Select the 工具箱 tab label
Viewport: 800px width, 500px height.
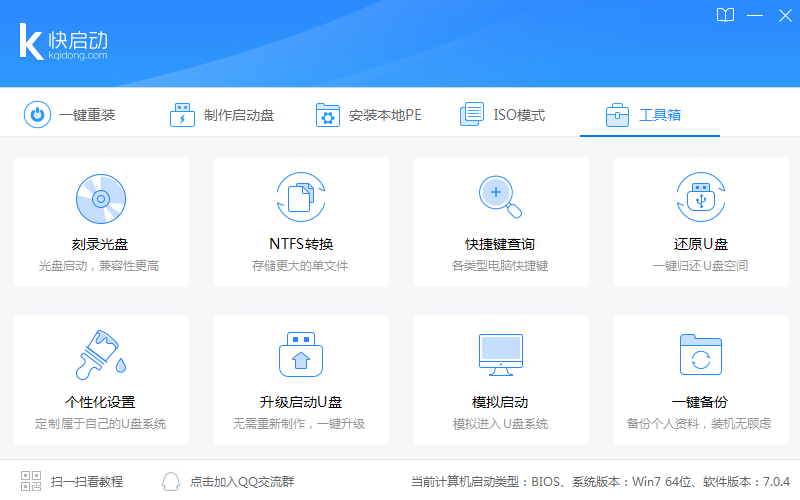[x=660, y=115]
